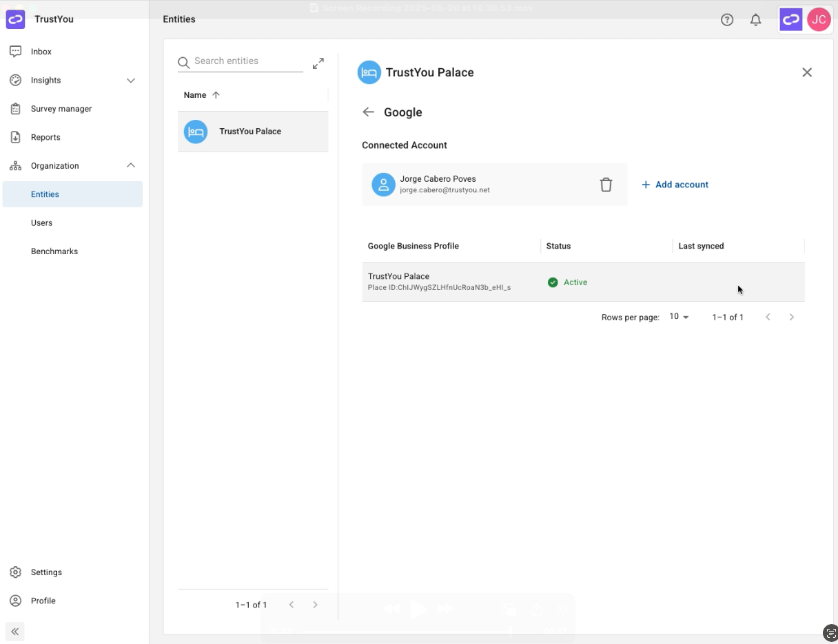Select Entities in the sidebar
Screen dimensions: 838x644
click(72, 194)
